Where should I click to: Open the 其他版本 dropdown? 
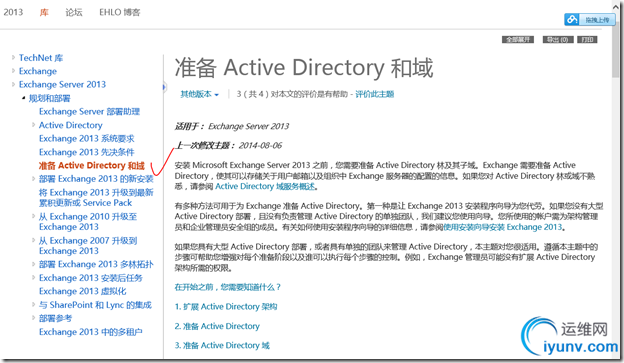pyautogui.click(x=199, y=94)
